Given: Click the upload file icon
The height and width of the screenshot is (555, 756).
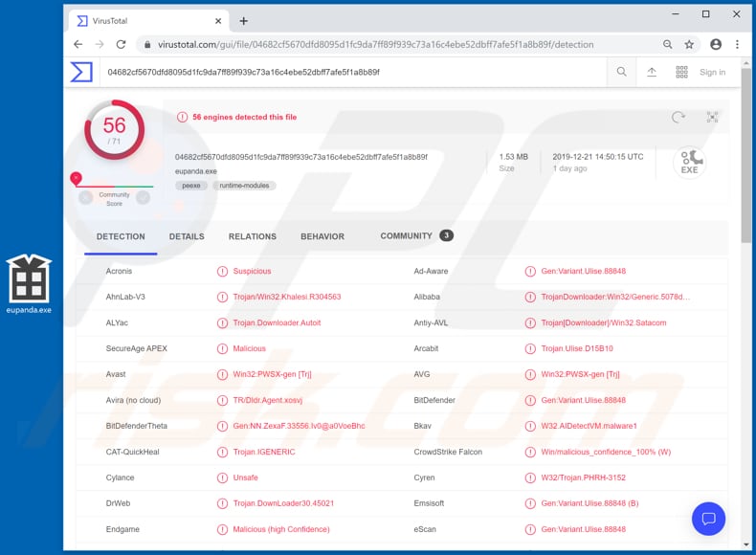Looking at the screenshot, I should [x=652, y=72].
